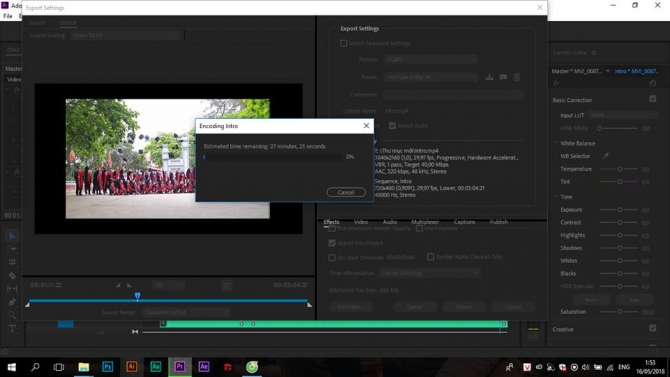Click the Cancel button in Export Settings
Image resolution: width=670 pixels, height=377 pixels.
point(513,306)
